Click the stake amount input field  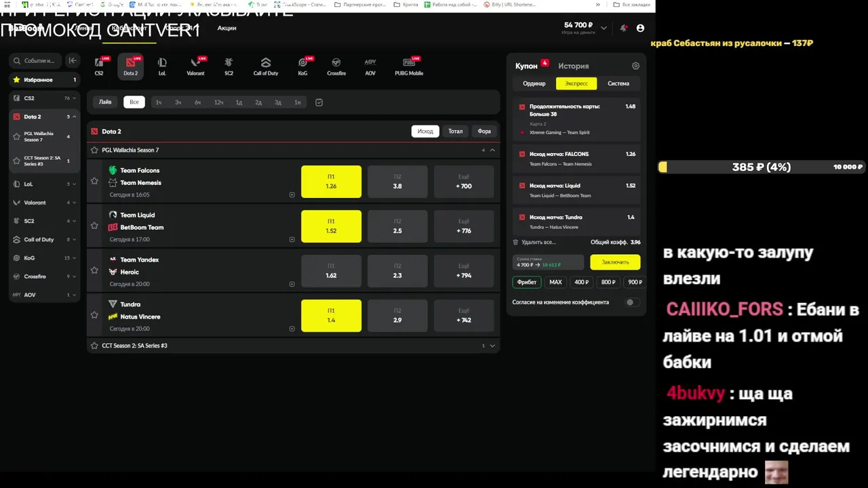(x=548, y=262)
